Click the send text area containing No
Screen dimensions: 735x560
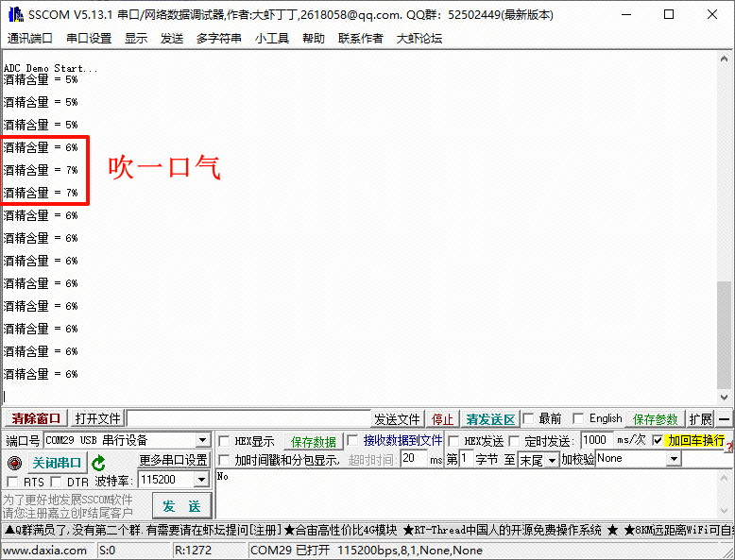[466, 494]
